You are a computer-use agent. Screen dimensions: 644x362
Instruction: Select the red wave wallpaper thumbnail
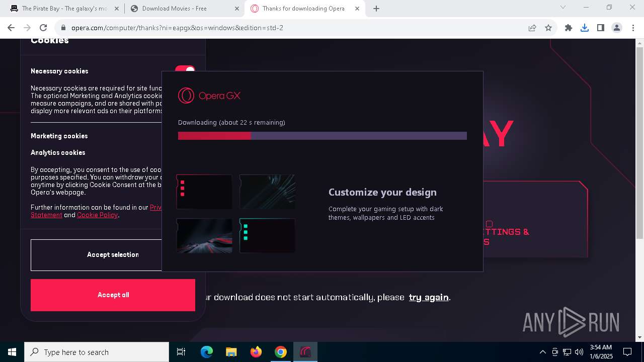pos(204,235)
